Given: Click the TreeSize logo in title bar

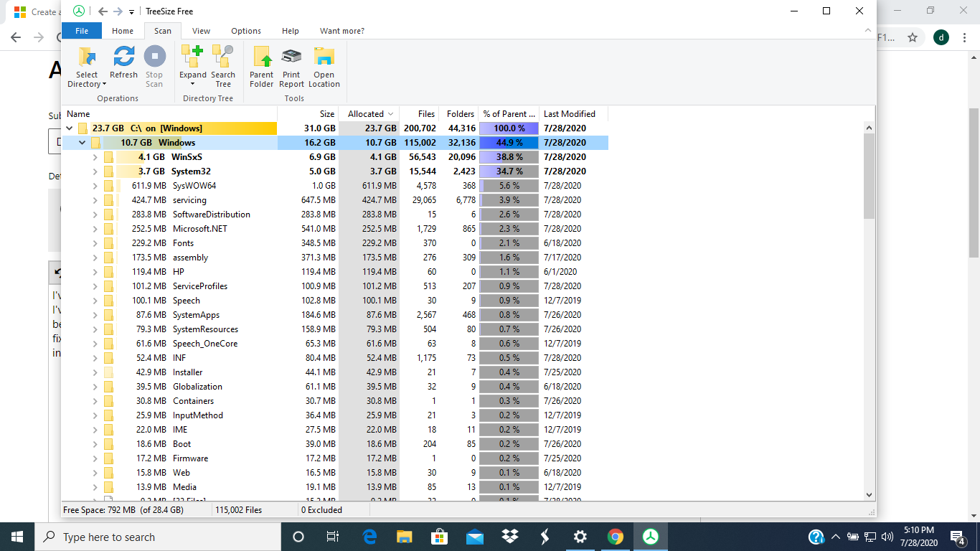Looking at the screenshot, I should (x=79, y=11).
